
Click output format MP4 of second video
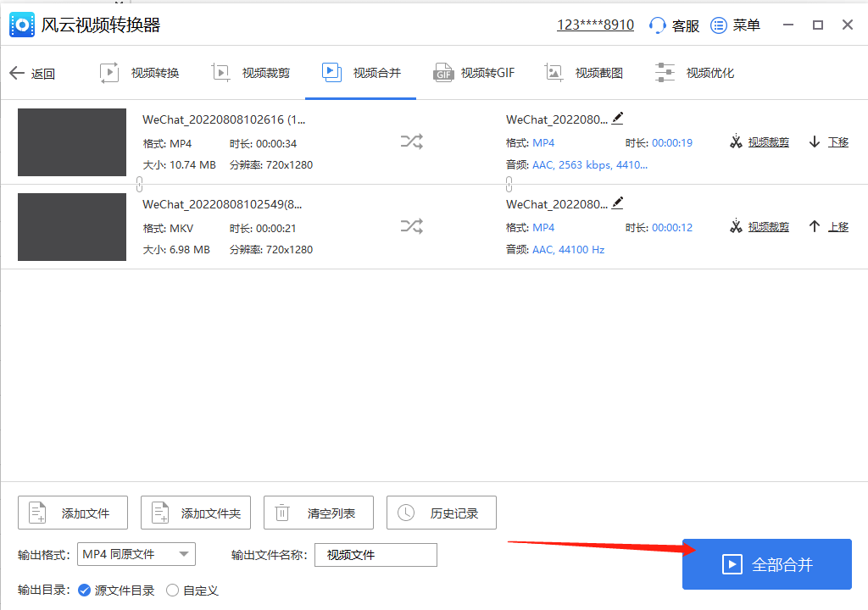coord(543,228)
